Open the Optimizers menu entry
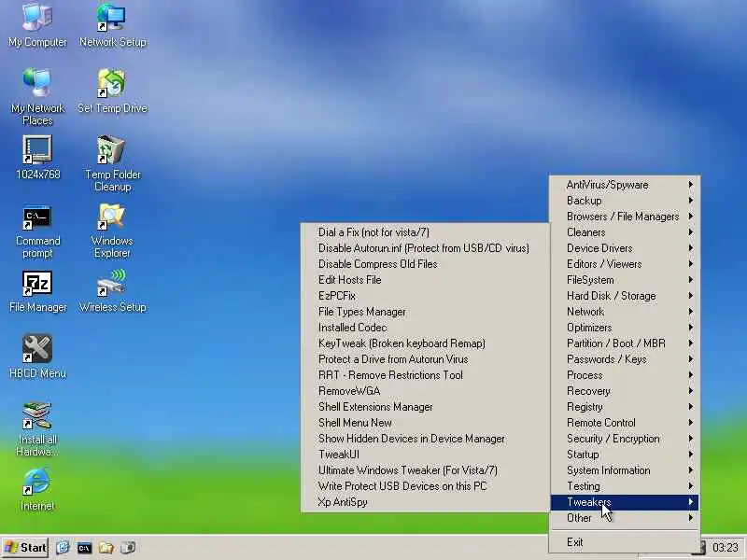This screenshot has width=747, height=560. pos(625,328)
